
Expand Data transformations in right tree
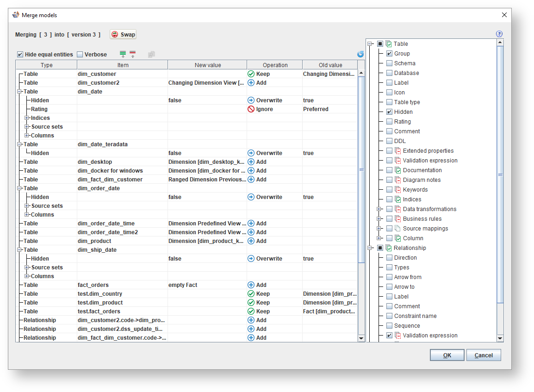(x=379, y=209)
